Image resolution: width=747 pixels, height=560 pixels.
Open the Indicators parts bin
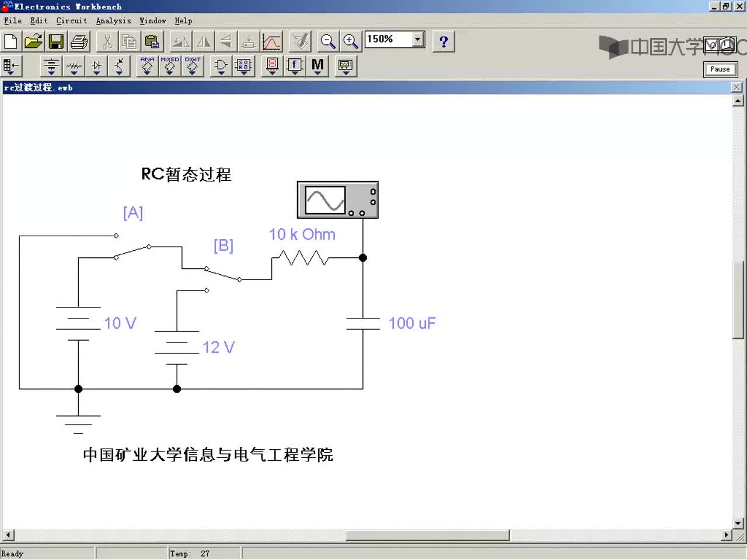(272, 66)
